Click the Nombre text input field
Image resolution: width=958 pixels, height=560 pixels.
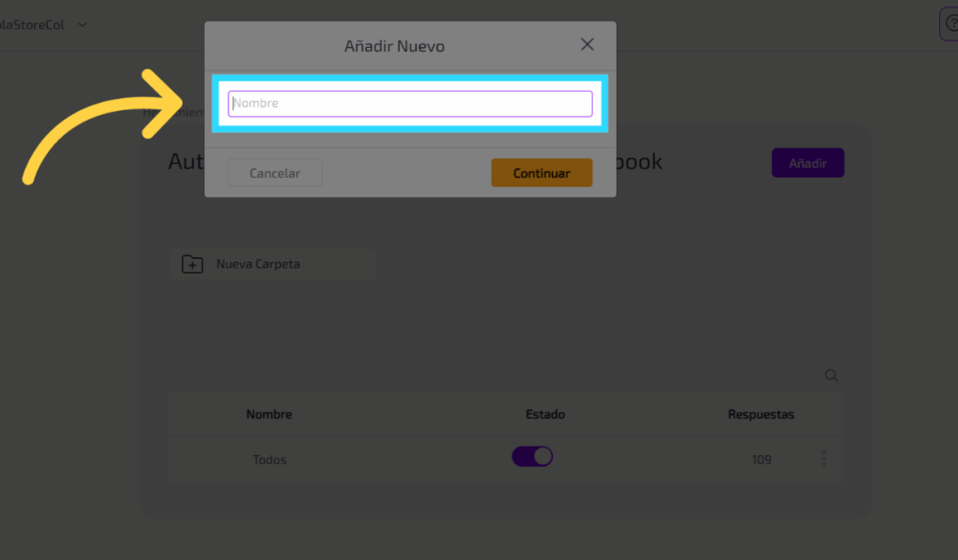(x=410, y=104)
